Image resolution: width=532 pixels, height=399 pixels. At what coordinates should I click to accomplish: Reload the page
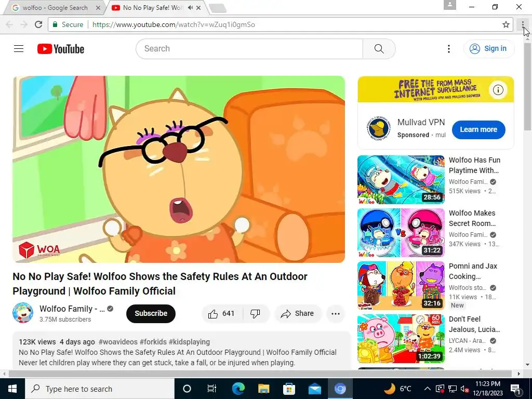38,24
